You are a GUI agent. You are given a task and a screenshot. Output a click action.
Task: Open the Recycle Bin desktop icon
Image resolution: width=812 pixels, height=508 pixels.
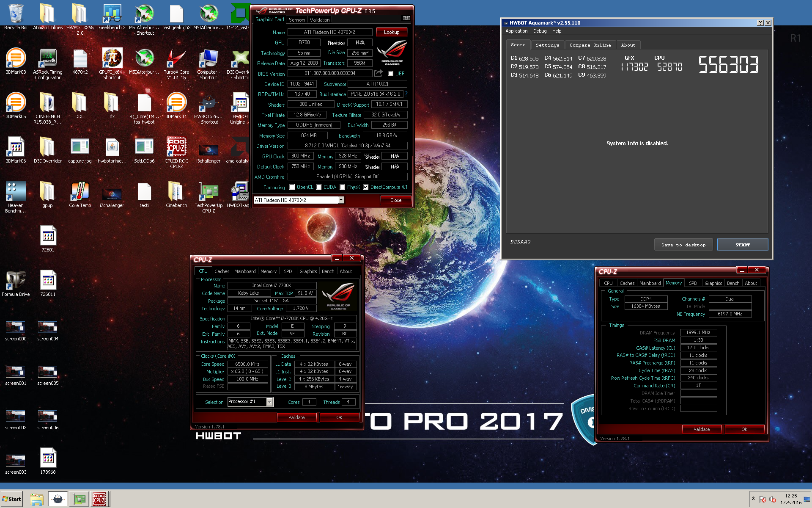click(16, 16)
